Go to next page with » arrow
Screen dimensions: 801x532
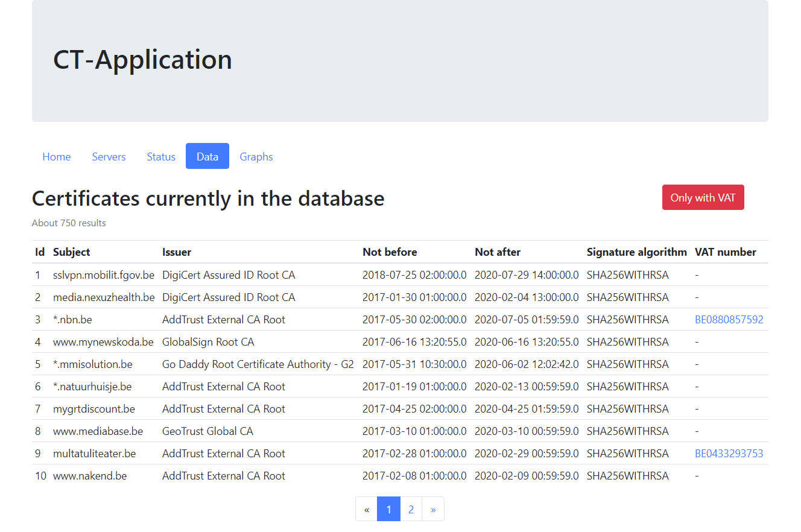pyautogui.click(x=433, y=509)
